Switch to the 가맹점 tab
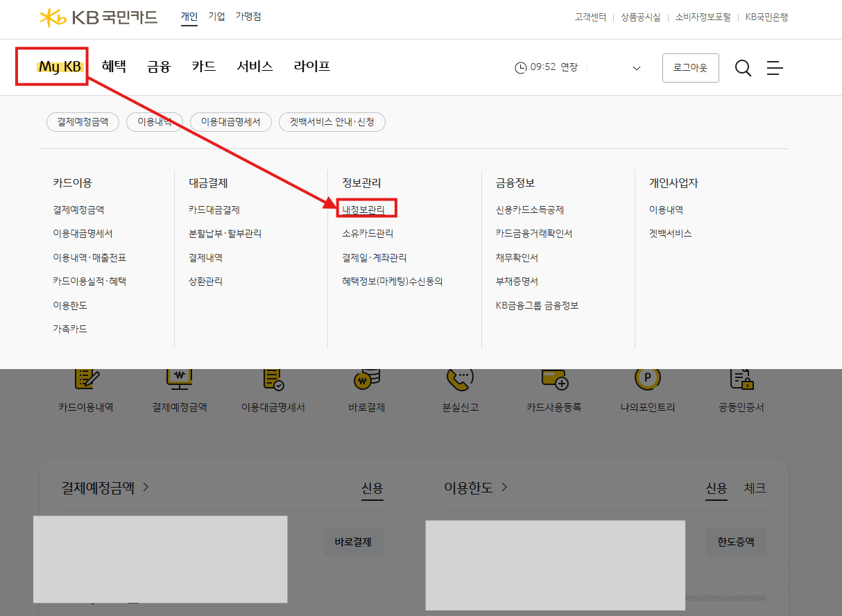The height and width of the screenshot is (616, 842). [x=248, y=17]
